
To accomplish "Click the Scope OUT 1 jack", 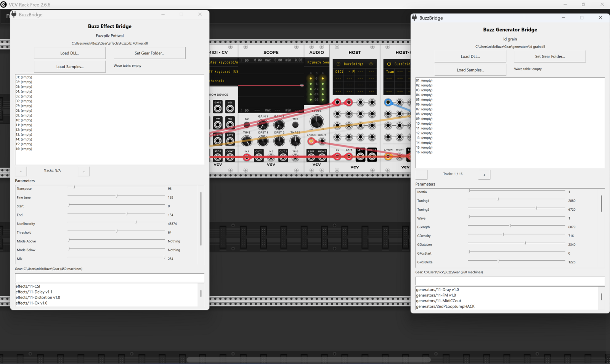I will [x=259, y=157].
